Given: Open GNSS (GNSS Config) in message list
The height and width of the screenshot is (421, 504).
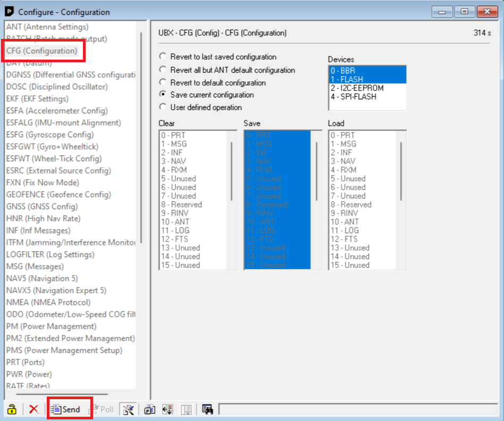Looking at the screenshot, I should coord(42,207).
